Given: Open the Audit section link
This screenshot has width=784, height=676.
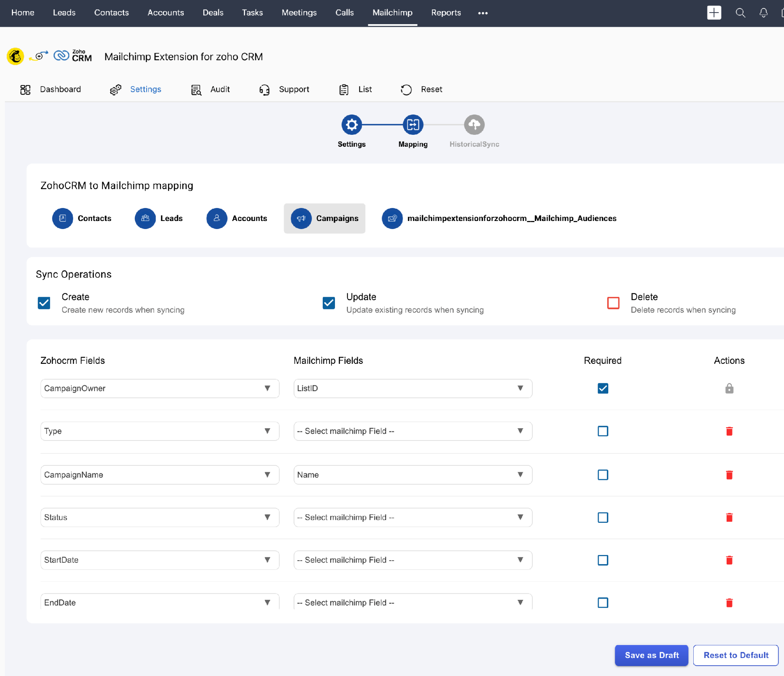Looking at the screenshot, I should pyautogui.click(x=220, y=89).
